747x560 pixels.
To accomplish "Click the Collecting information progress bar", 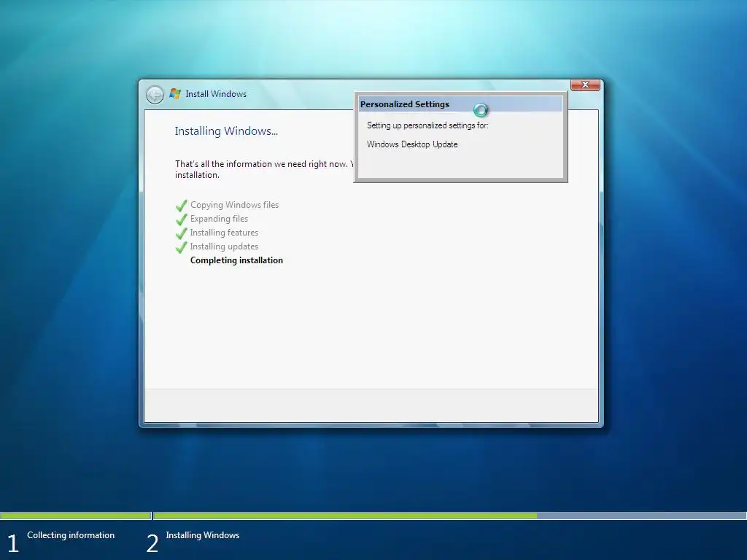I will (75, 516).
